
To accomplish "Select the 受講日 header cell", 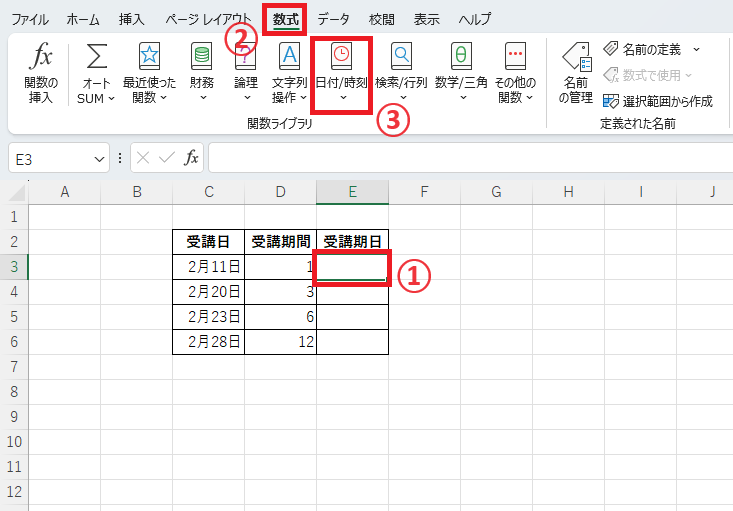I will (x=208, y=242).
